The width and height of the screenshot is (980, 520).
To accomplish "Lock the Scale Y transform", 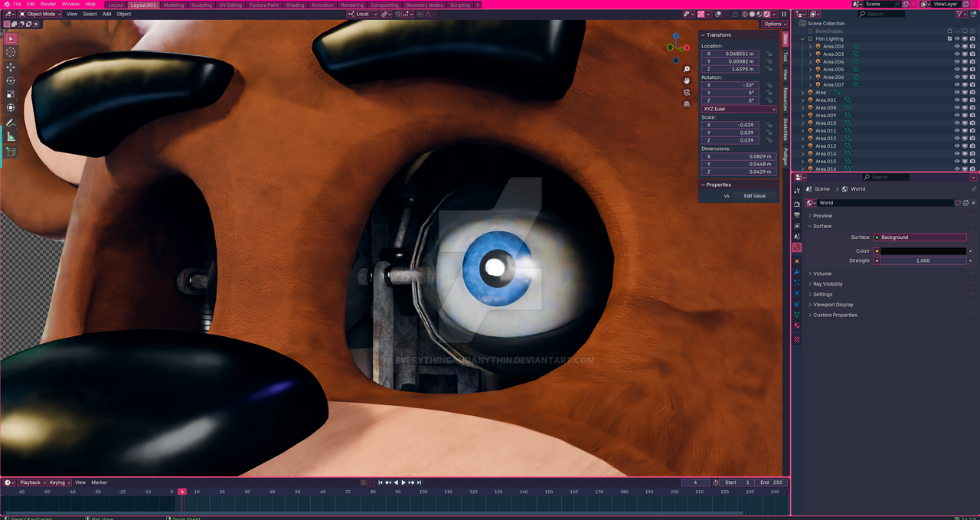I will pos(769,132).
